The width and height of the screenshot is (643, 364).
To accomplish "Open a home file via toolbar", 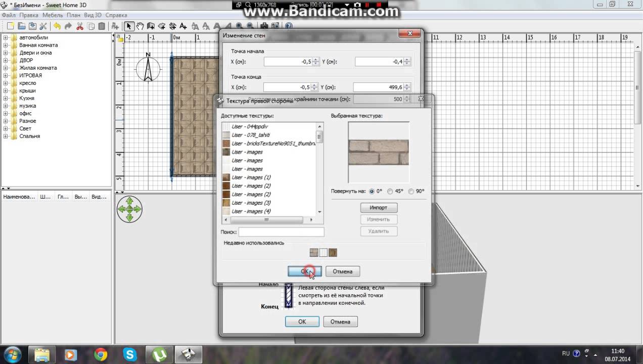I will pyautogui.click(x=22, y=26).
